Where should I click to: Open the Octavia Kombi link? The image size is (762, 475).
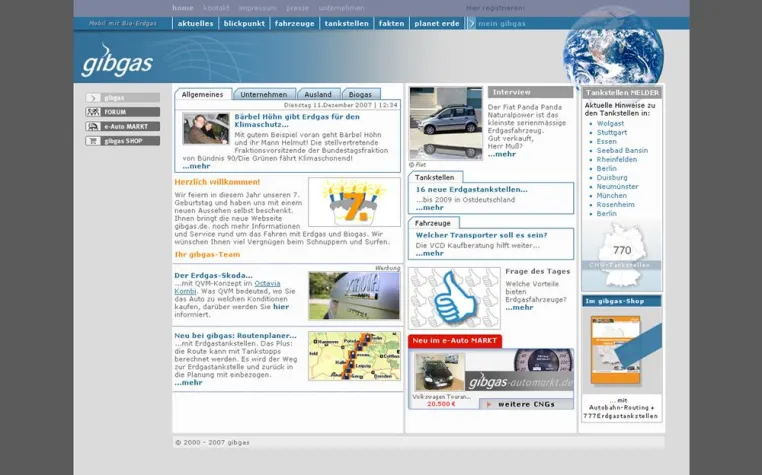coord(227,287)
